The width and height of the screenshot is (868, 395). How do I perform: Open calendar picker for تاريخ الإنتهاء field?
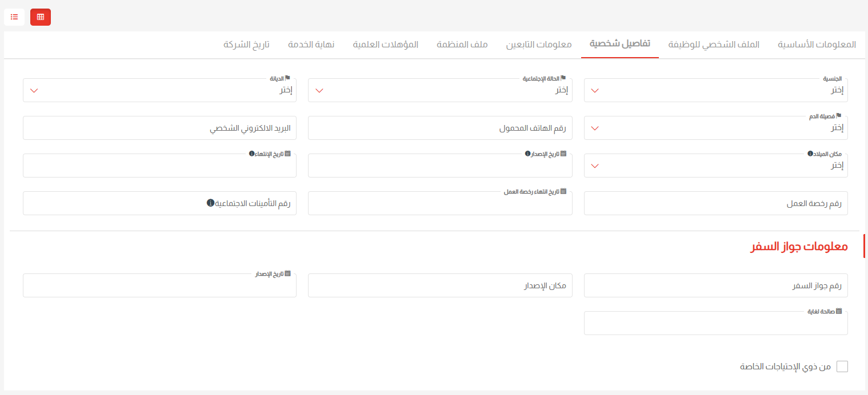point(289,153)
